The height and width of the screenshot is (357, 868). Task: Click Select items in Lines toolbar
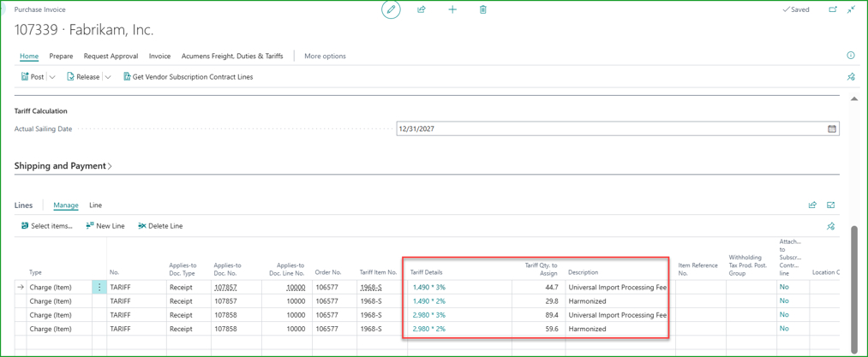[46, 226]
